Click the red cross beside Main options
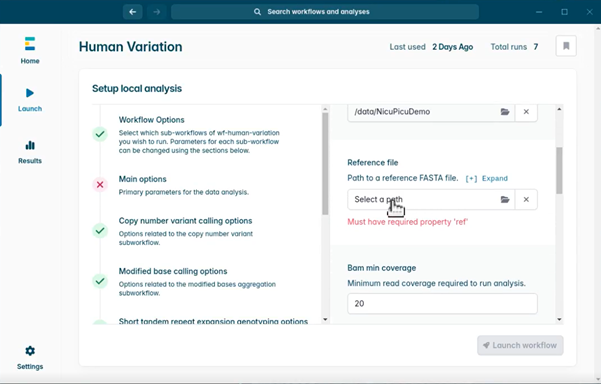 [100, 185]
